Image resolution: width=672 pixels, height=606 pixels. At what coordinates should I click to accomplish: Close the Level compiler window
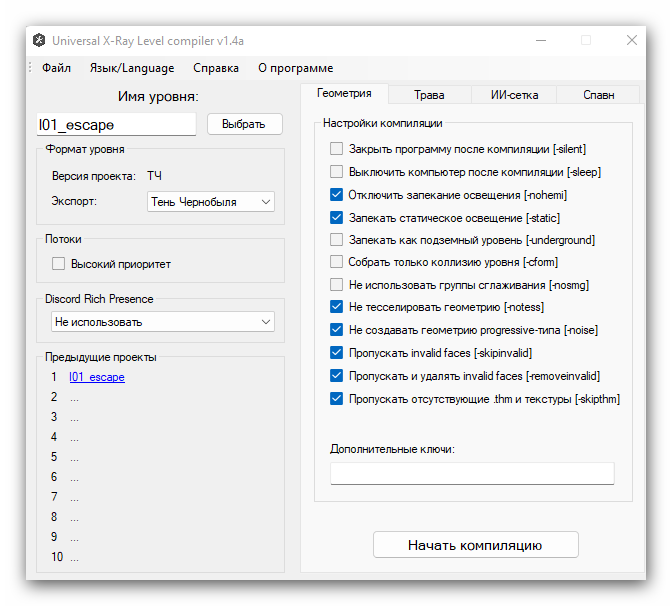pyautogui.click(x=631, y=40)
